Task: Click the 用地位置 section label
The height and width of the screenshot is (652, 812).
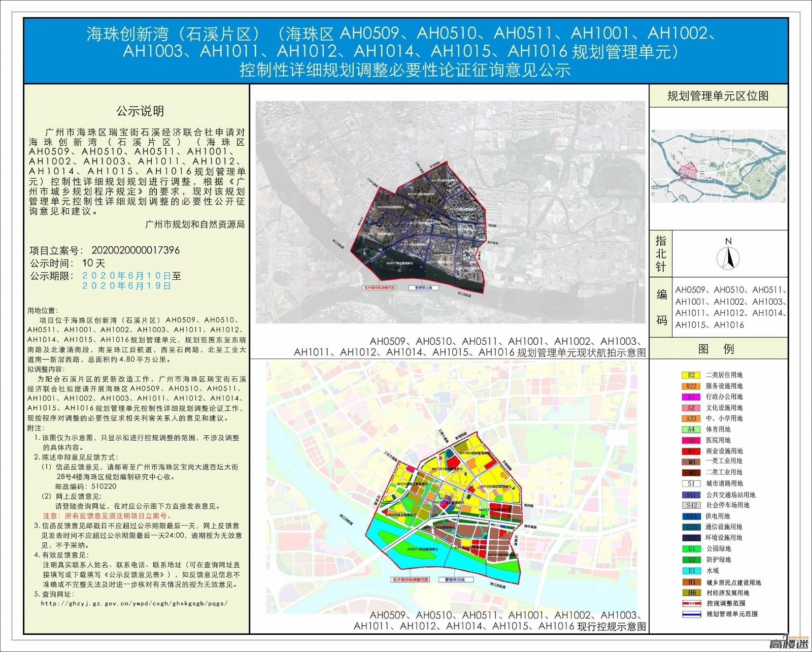Action: [43, 311]
